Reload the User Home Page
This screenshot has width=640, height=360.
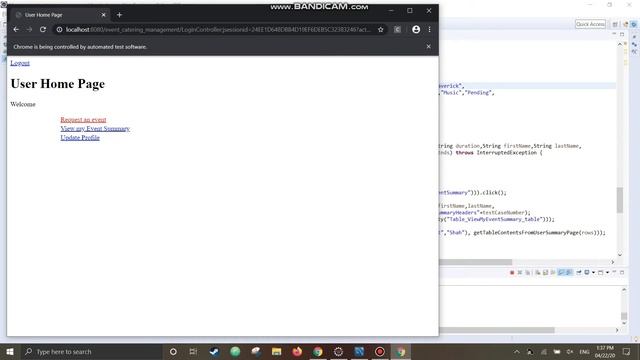(43, 29)
